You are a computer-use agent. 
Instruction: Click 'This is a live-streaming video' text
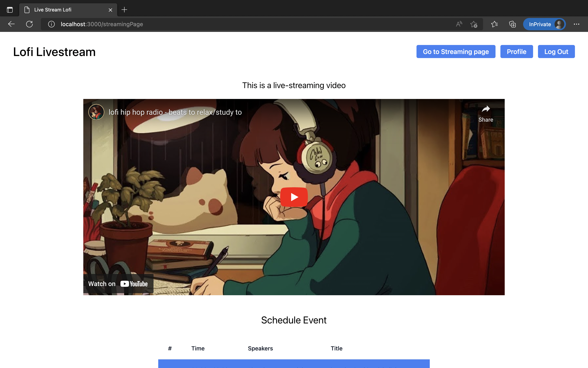tap(294, 85)
